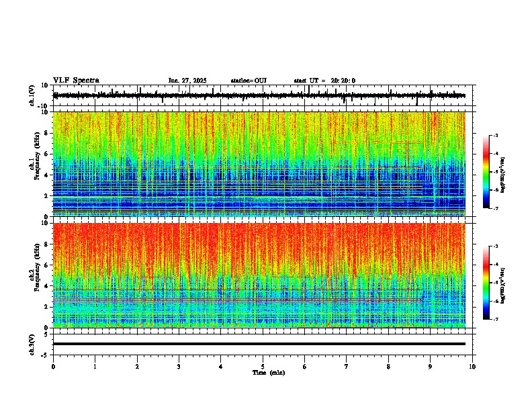Click the "start UT = 20:20:0" header text
This screenshot has width=532, height=411.
coord(324,81)
